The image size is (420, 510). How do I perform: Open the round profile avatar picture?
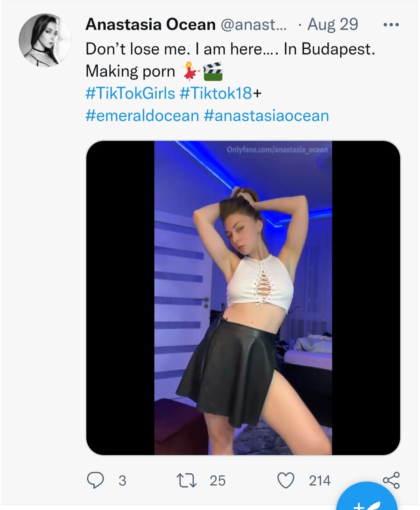click(x=45, y=40)
